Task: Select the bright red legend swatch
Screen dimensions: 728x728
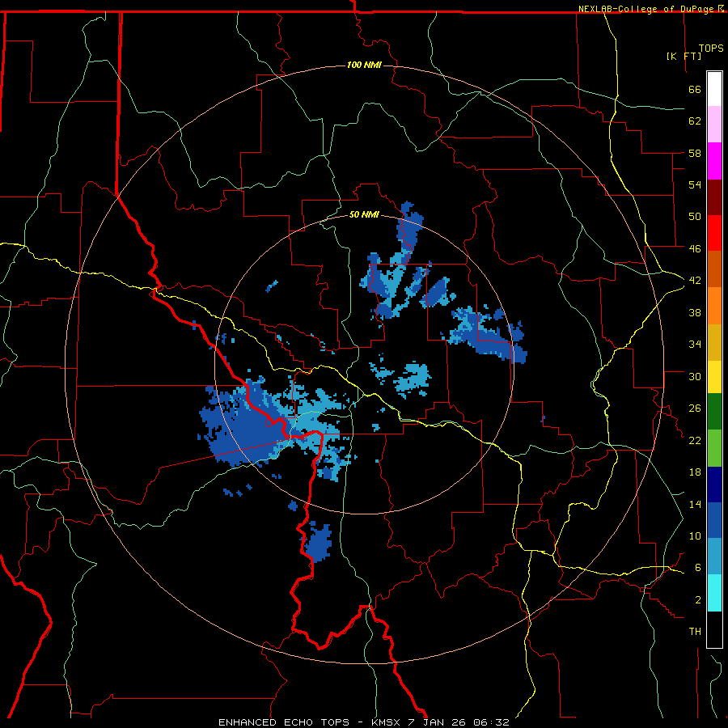Action: (x=714, y=233)
